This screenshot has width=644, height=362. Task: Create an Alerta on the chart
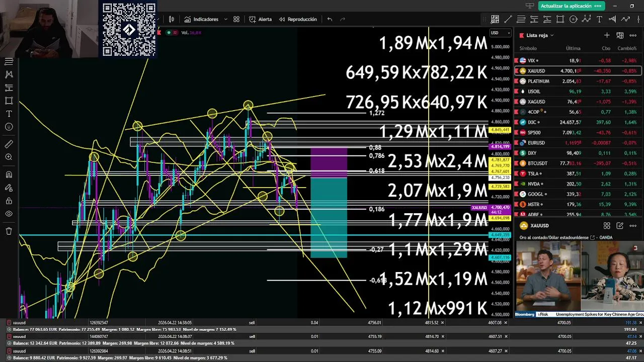click(261, 19)
